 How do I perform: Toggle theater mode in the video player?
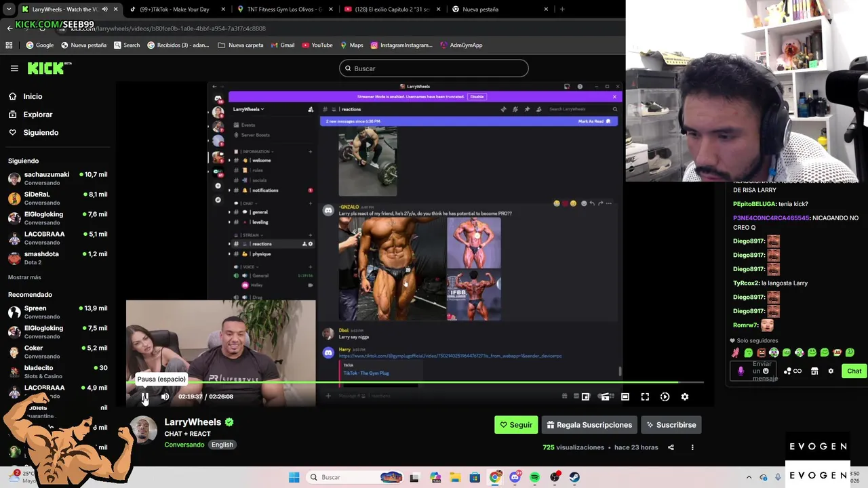(625, 397)
